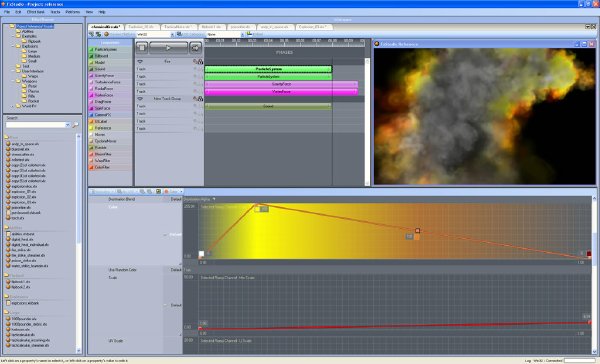The image size is (600, 364).
Task: Choose the Sound component
Action: (110, 69)
